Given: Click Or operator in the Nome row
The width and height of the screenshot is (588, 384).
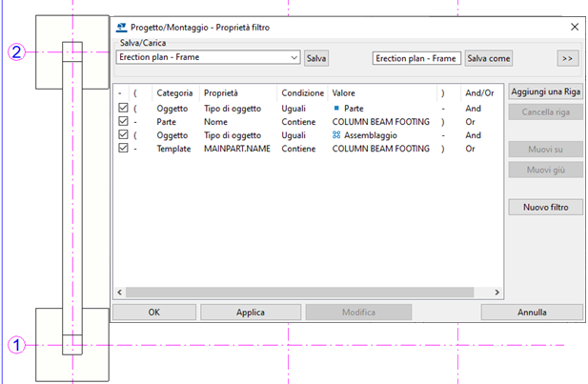Looking at the screenshot, I should tap(470, 122).
